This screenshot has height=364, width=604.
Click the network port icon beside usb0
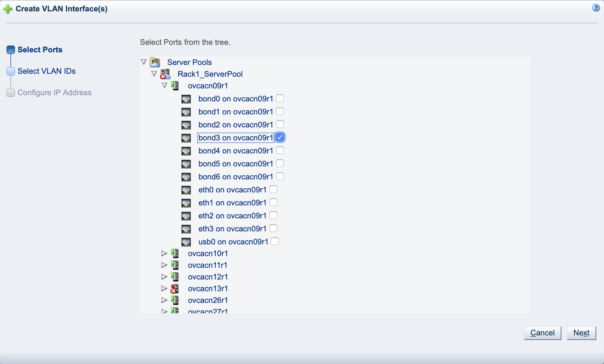point(186,241)
